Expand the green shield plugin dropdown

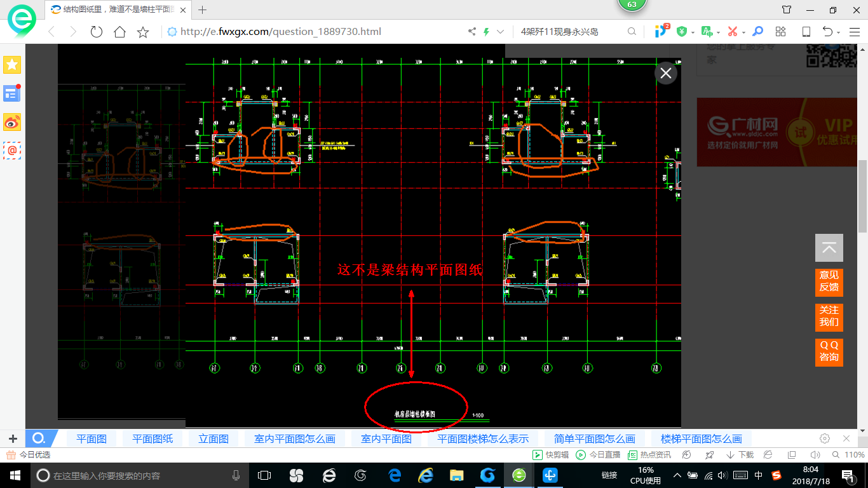point(693,32)
